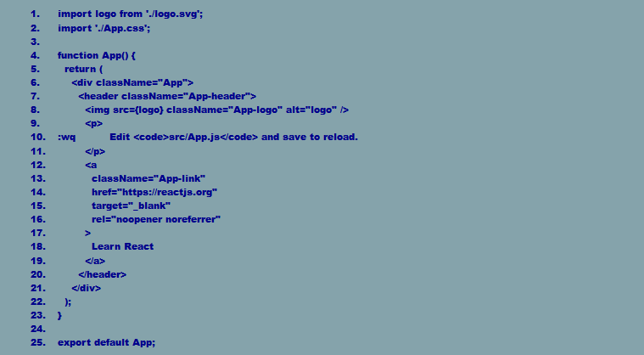Image resolution: width=644 pixels, height=355 pixels.
Task: Click line number 24 blank line
Action: (38, 330)
